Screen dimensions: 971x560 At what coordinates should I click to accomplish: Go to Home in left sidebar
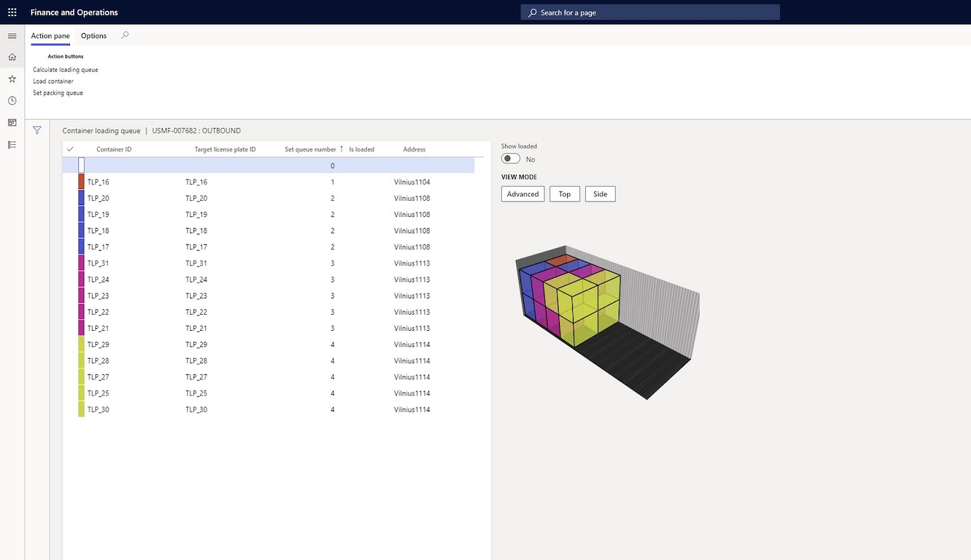tap(12, 58)
